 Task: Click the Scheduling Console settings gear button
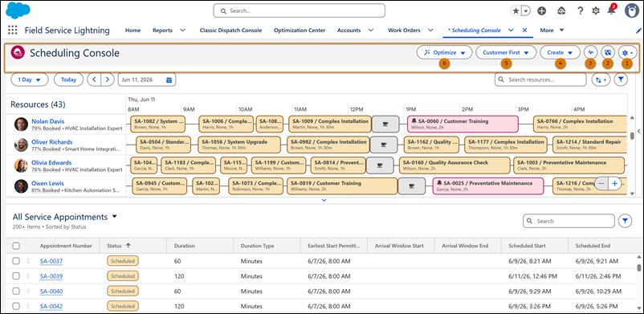pos(628,53)
